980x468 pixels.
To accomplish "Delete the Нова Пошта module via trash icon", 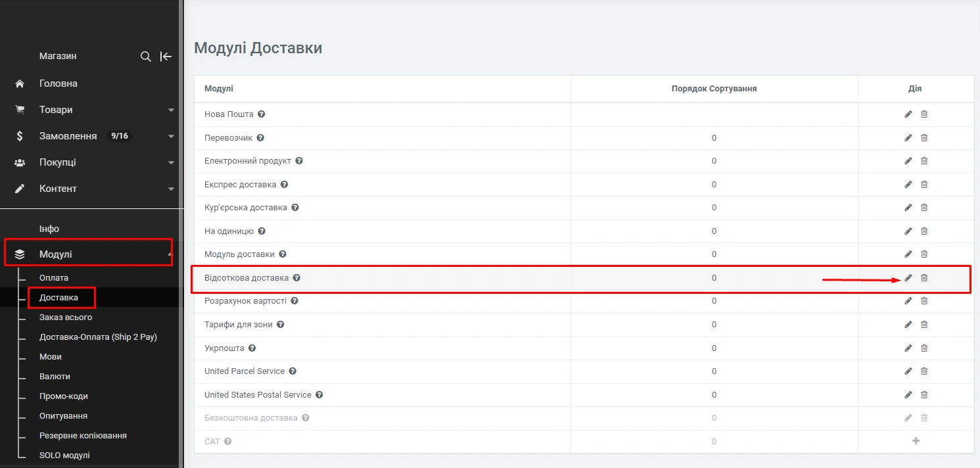I will [x=924, y=114].
